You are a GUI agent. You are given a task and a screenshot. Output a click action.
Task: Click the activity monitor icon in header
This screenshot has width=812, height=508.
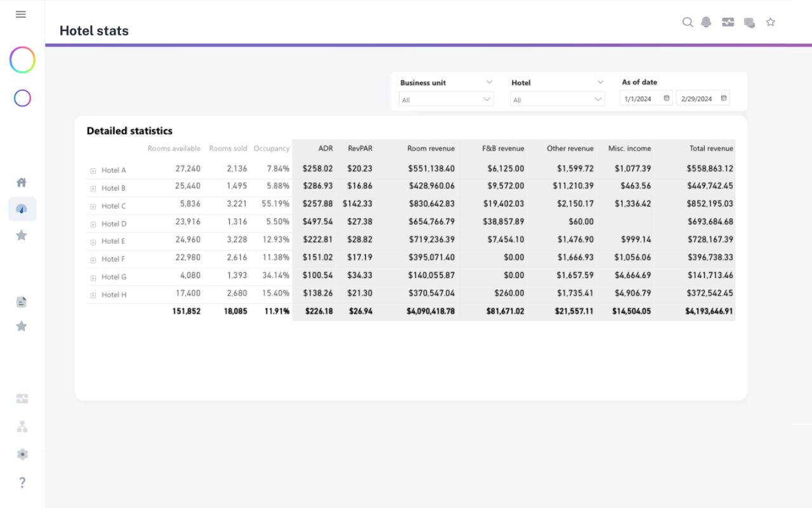click(x=728, y=22)
